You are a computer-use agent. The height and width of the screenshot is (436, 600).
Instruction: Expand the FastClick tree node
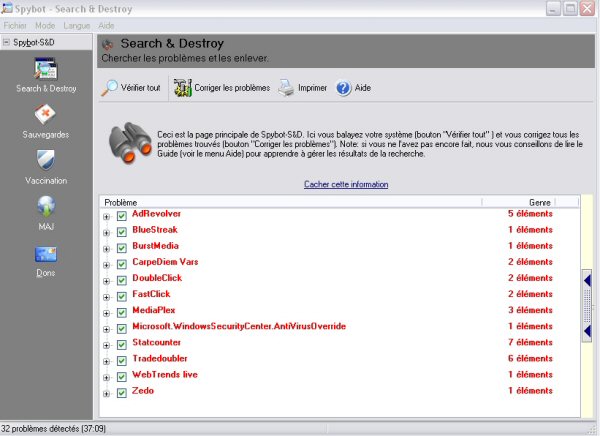point(106,297)
